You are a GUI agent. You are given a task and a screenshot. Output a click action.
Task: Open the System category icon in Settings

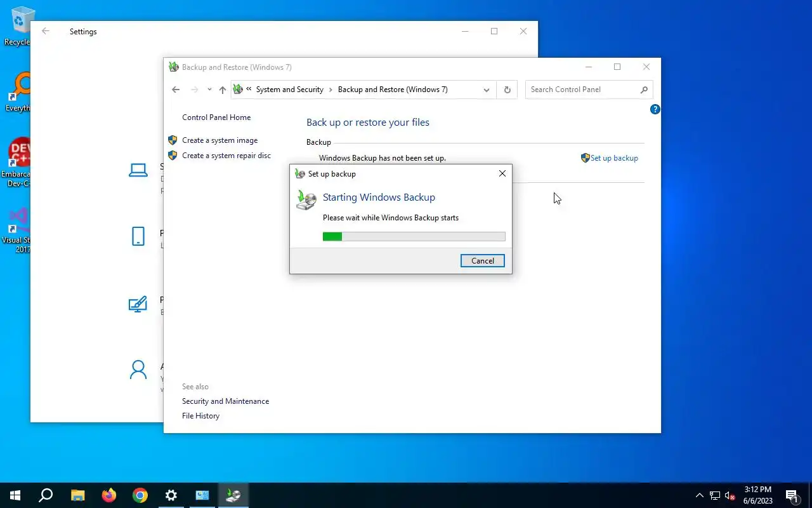(138, 170)
